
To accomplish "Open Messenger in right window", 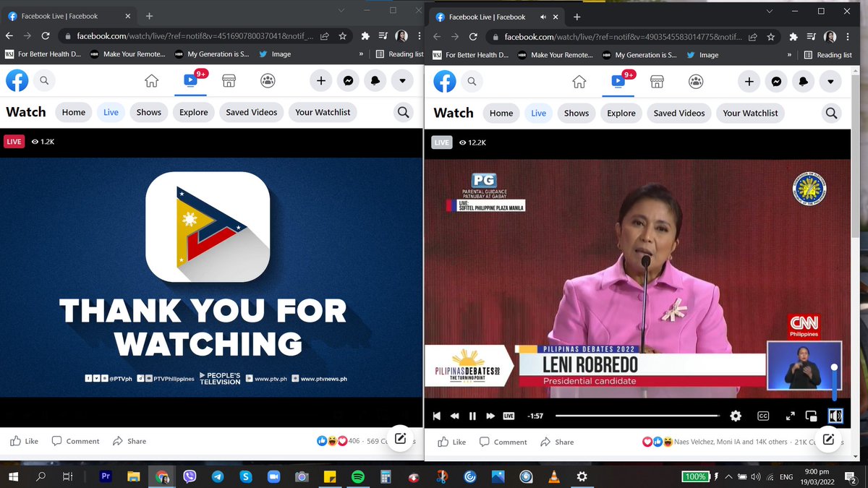I will (x=775, y=82).
